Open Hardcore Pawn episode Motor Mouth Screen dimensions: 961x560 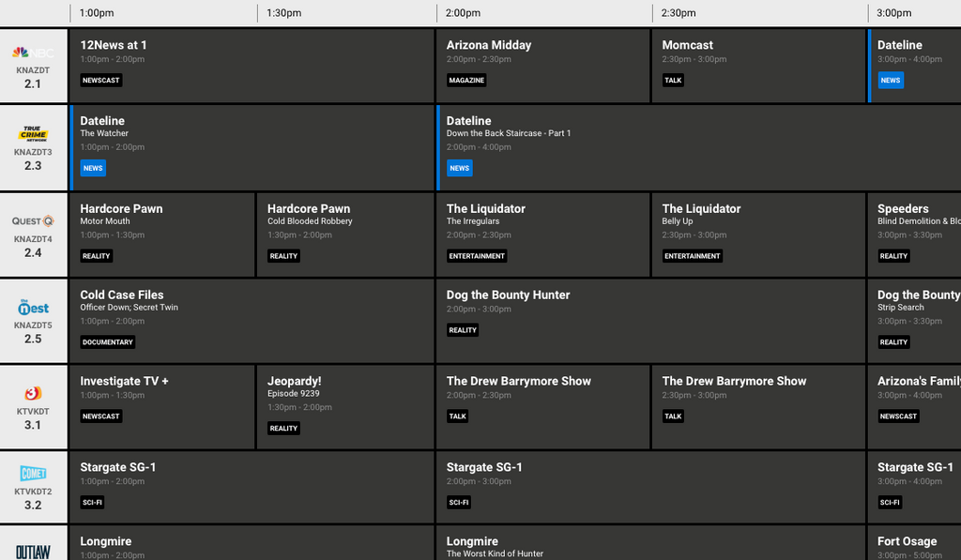tap(162, 235)
